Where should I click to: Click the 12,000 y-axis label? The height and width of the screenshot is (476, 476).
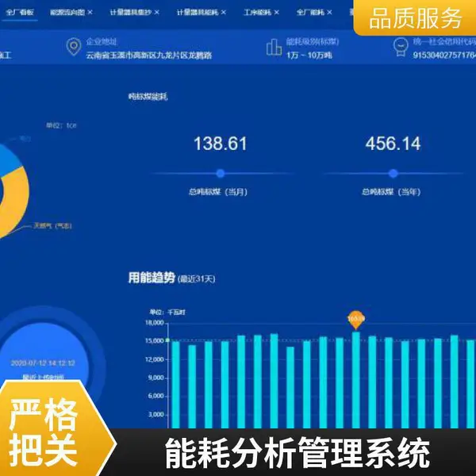pos(155,359)
